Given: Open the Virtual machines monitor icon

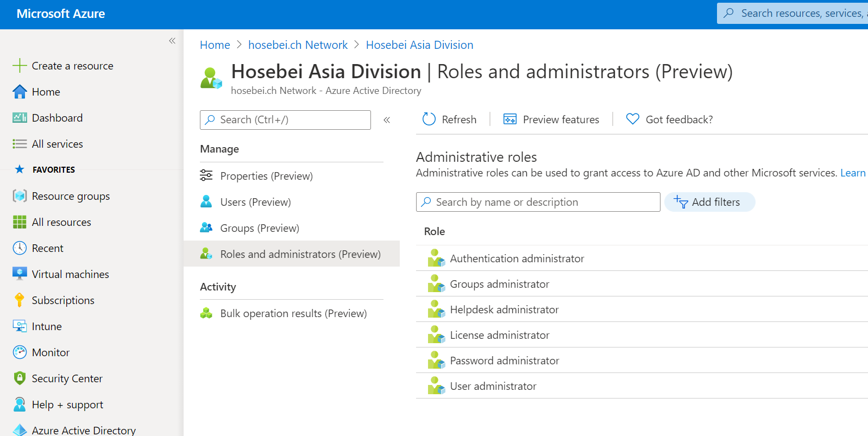Looking at the screenshot, I should (20, 274).
